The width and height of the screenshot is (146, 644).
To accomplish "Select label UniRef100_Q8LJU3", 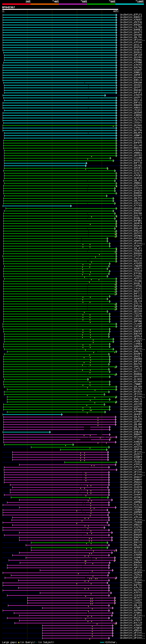I will pyautogui.click(x=131, y=605).
